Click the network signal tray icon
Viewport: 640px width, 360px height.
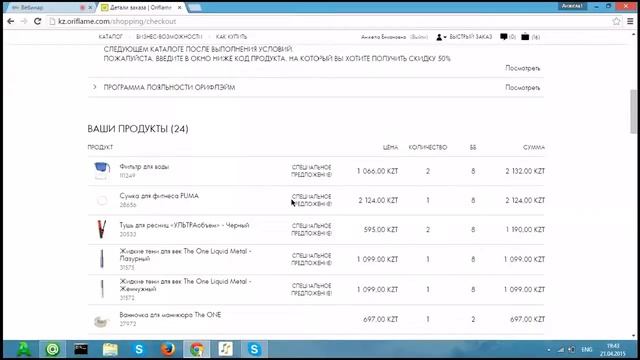pos(560,350)
